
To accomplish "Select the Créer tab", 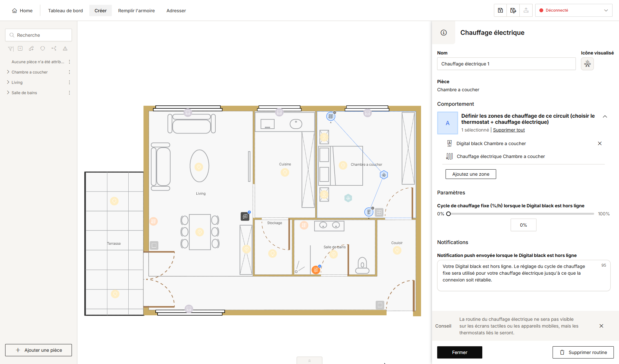I will [x=101, y=11].
